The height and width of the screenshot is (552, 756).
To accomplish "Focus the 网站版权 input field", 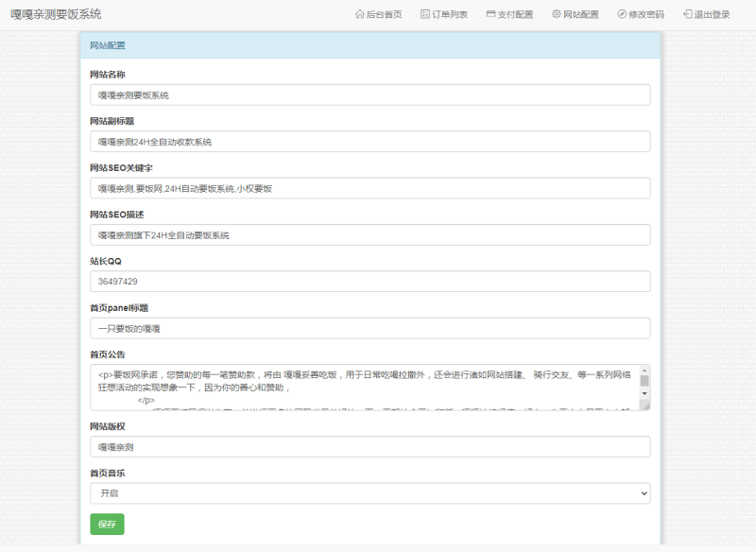I will pos(370,447).
